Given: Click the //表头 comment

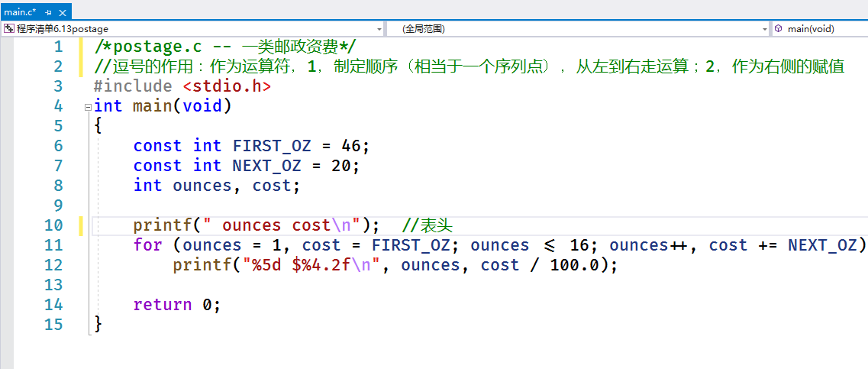Looking at the screenshot, I should click(x=428, y=225).
